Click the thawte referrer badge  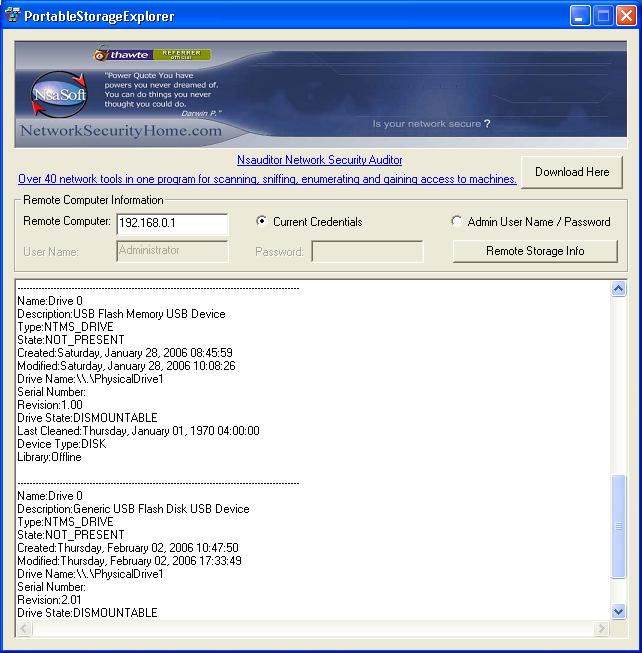point(152,54)
